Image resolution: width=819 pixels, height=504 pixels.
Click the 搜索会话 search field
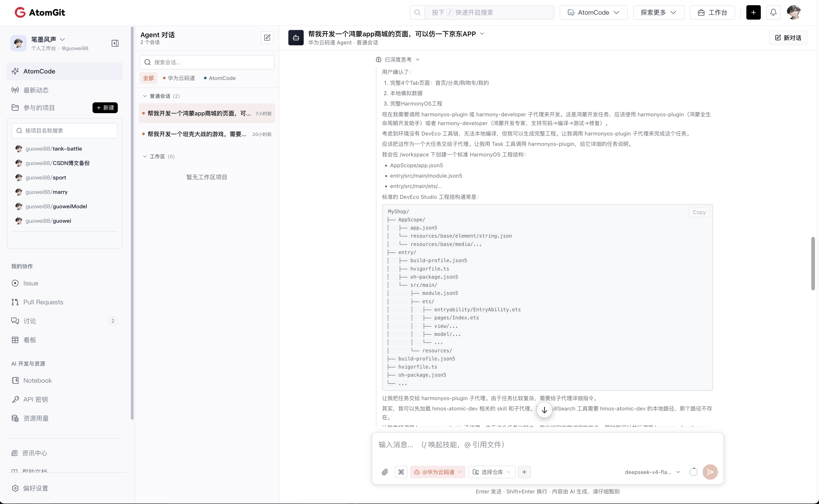(x=207, y=62)
